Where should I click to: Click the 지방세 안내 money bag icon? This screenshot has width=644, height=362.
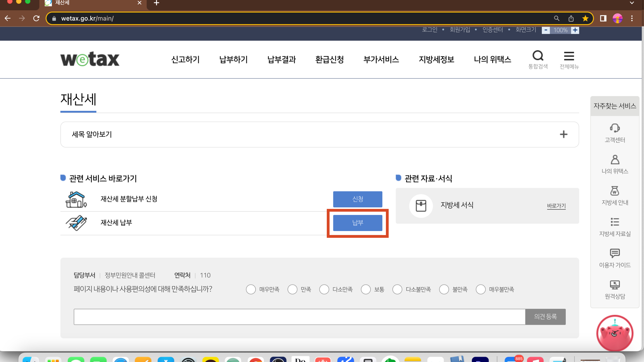(615, 191)
